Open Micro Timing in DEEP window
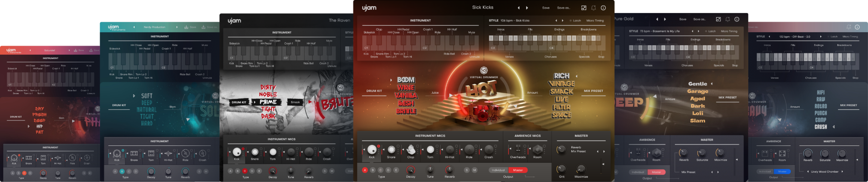Image resolution: width=868 pixels, height=182 pixels. coord(729,31)
